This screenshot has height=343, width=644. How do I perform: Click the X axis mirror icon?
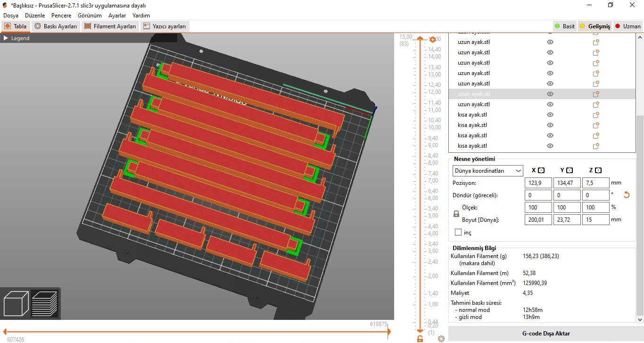pyautogui.click(x=541, y=170)
